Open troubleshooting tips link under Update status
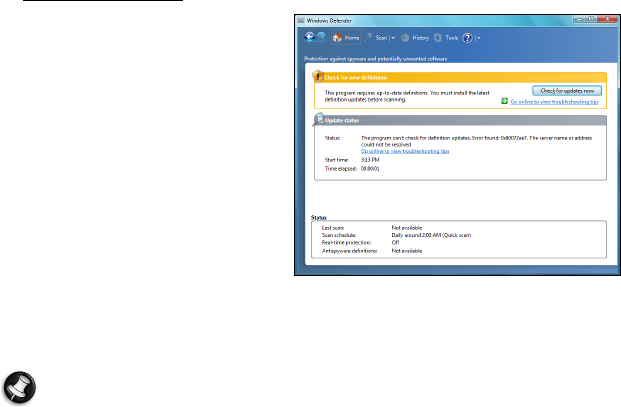Image resolution: width=621 pixels, height=407 pixels. (405, 151)
